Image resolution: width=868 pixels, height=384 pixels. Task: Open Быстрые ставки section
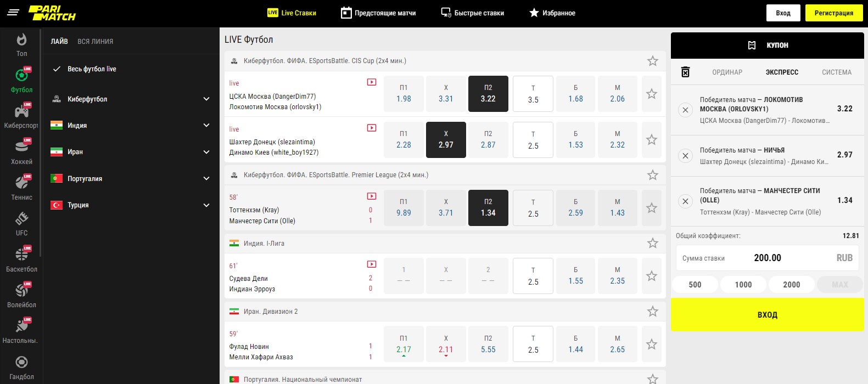click(x=473, y=13)
